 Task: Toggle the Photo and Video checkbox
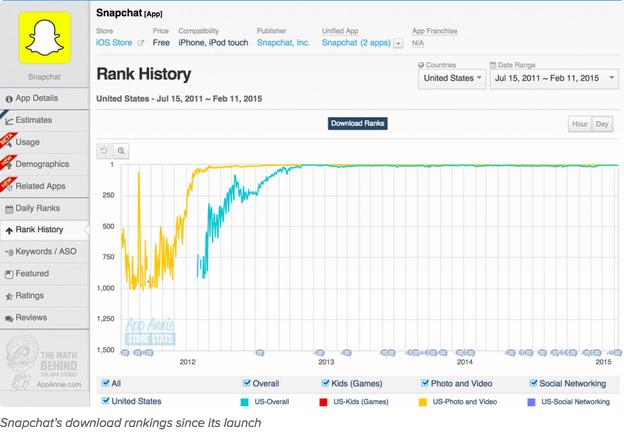coord(425,383)
